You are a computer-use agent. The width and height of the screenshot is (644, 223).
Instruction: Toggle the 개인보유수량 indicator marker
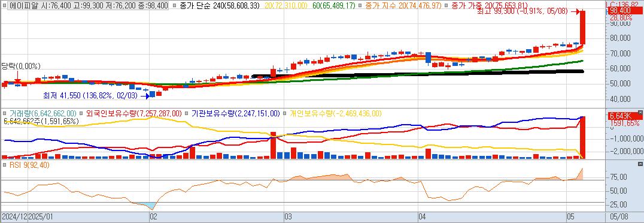pos(285,113)
